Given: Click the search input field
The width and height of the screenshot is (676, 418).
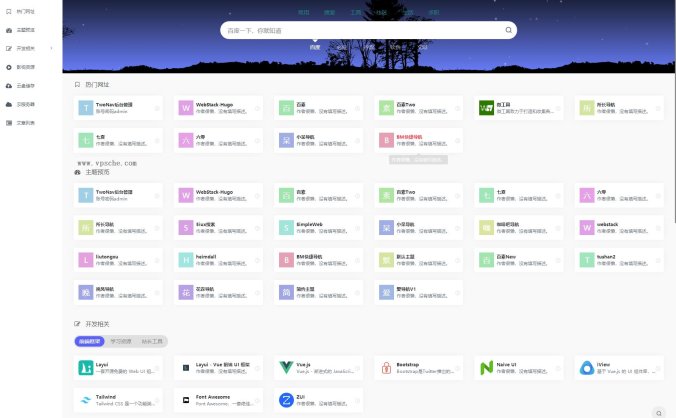Looking at the screenshot, I should [360, 30].
